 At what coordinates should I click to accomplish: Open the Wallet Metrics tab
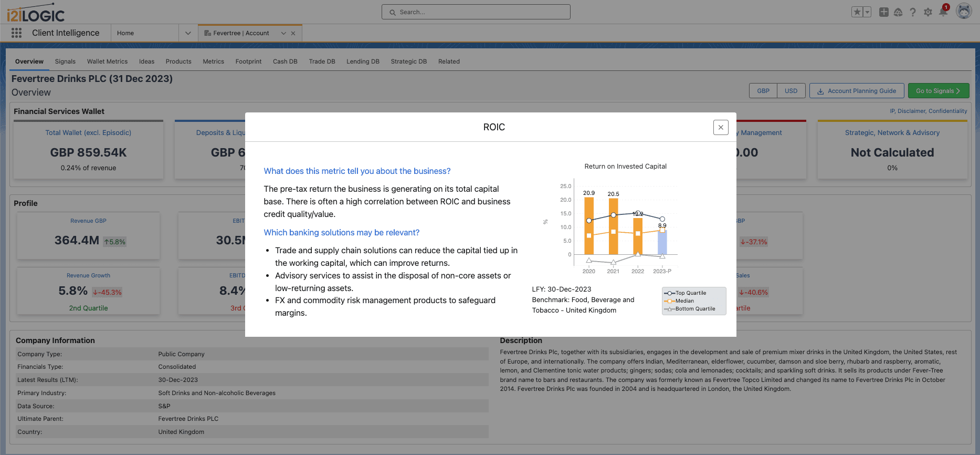pyautogui.click(x=107, y=61)
